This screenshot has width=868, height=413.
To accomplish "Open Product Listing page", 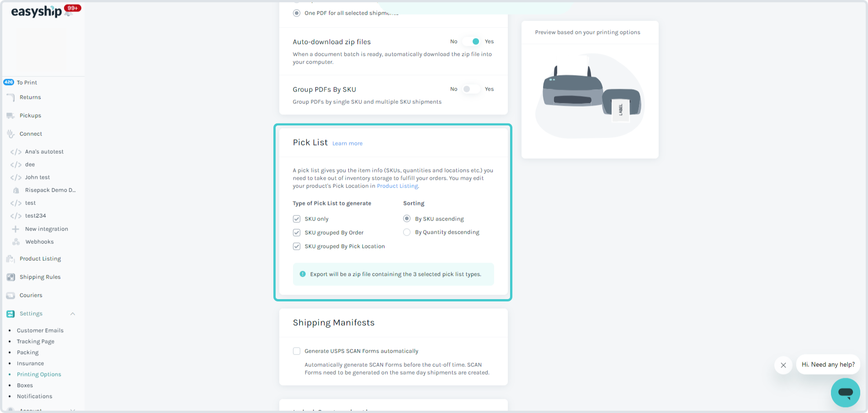I will point(40,259).
